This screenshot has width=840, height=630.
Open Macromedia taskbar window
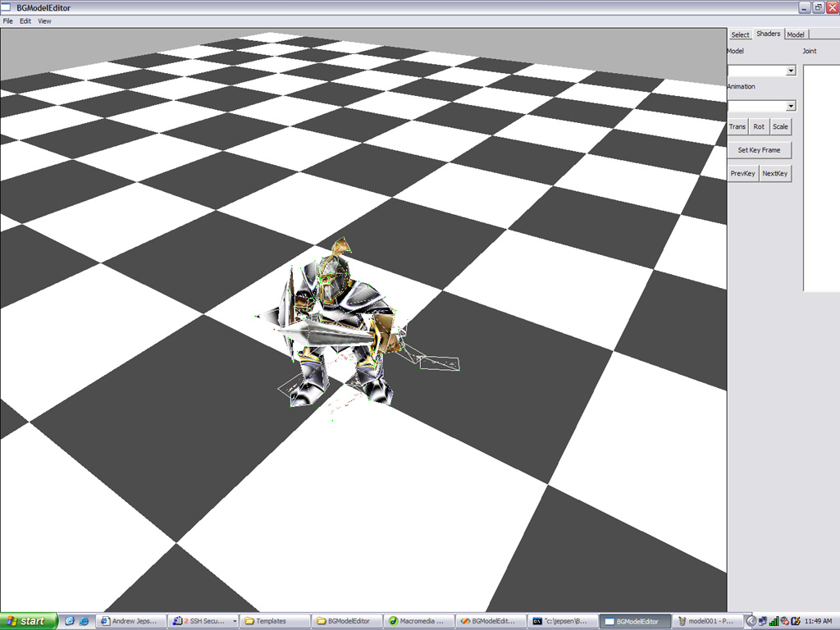417,621
